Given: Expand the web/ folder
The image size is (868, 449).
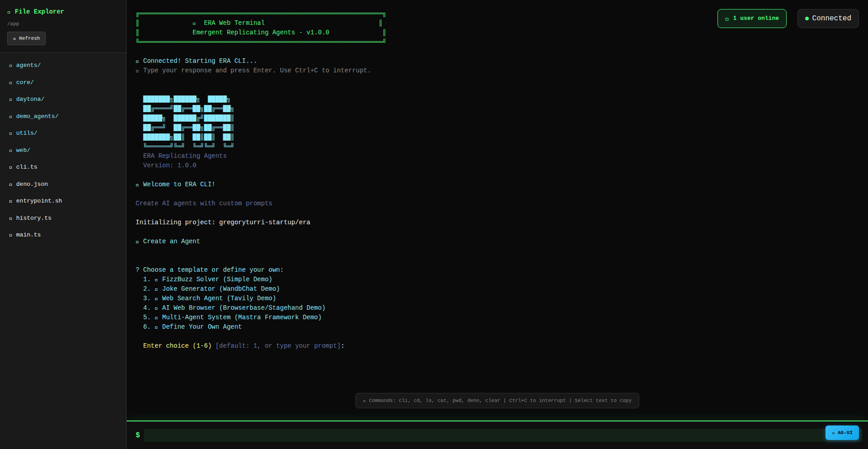Looking at the screenshot, I should click(x=23, y=150).
